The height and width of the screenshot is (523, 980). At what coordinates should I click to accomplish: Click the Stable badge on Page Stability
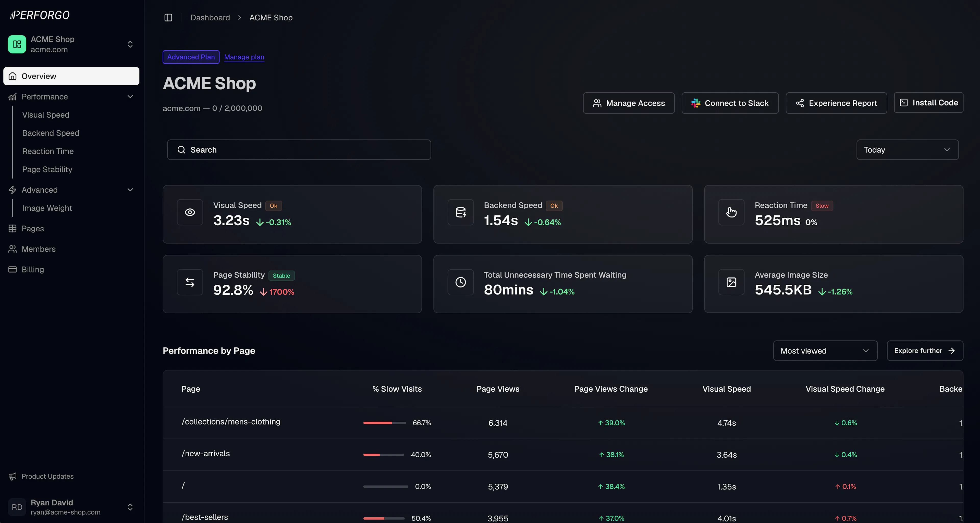(281, 276)
